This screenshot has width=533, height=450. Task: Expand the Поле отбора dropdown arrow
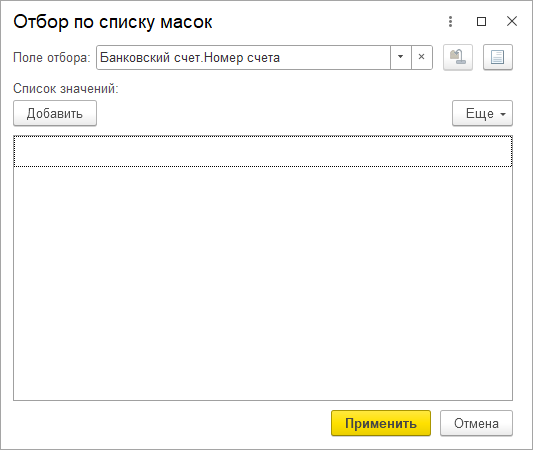[400, 57]
